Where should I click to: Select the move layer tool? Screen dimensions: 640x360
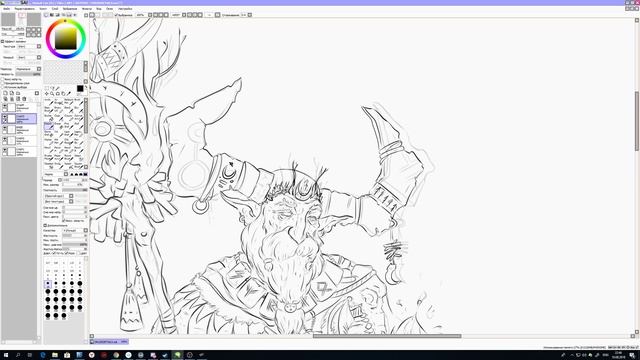47,93
